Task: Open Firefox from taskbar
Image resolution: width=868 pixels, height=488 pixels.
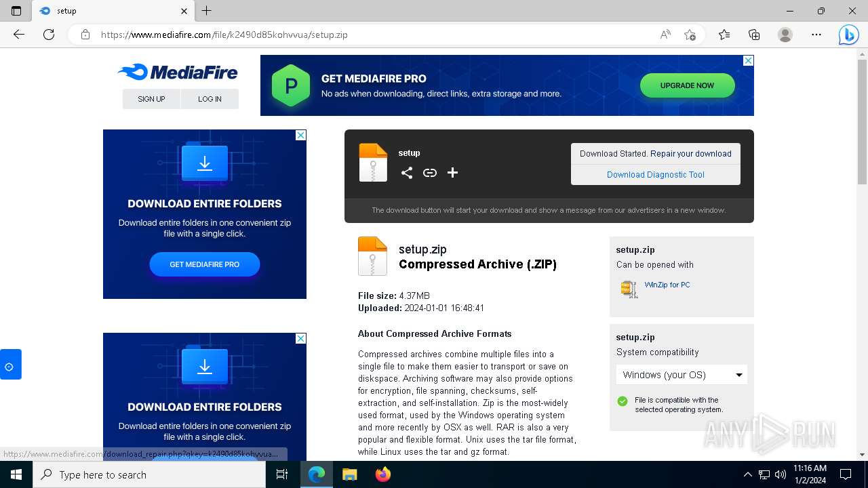Action: 383,474
